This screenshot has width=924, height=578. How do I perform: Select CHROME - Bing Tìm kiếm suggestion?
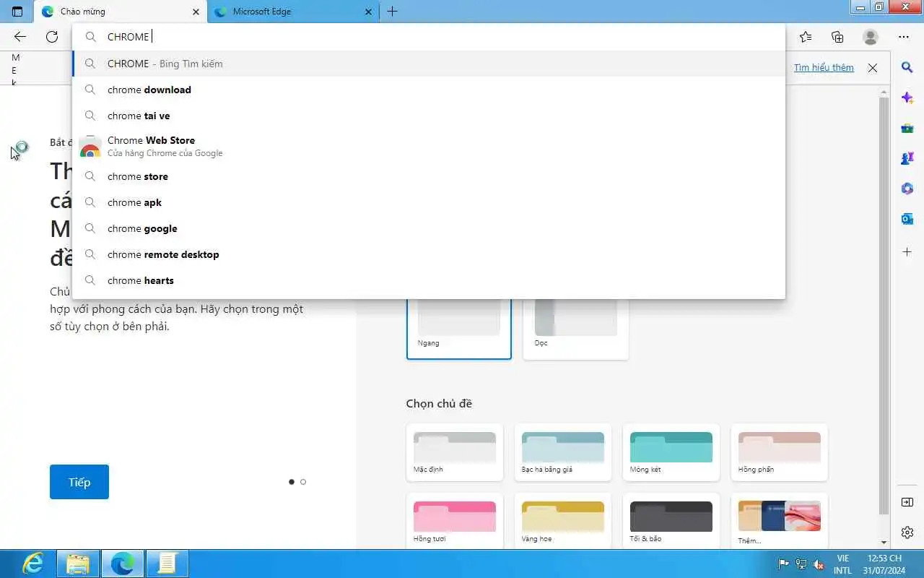[x=429, y=64]
